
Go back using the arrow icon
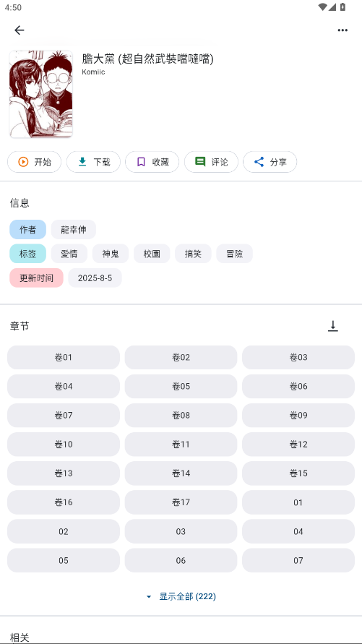(x=20, y=30)
